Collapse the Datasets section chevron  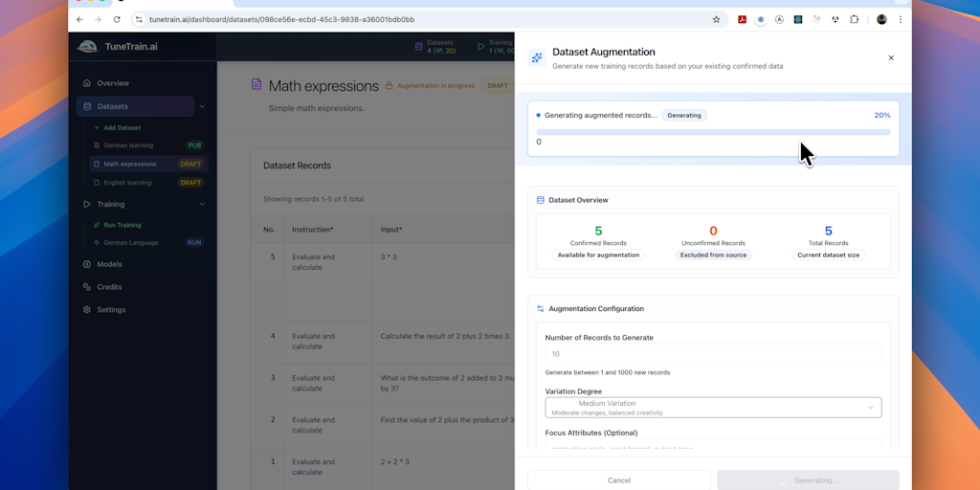click(x=202, y=106)
